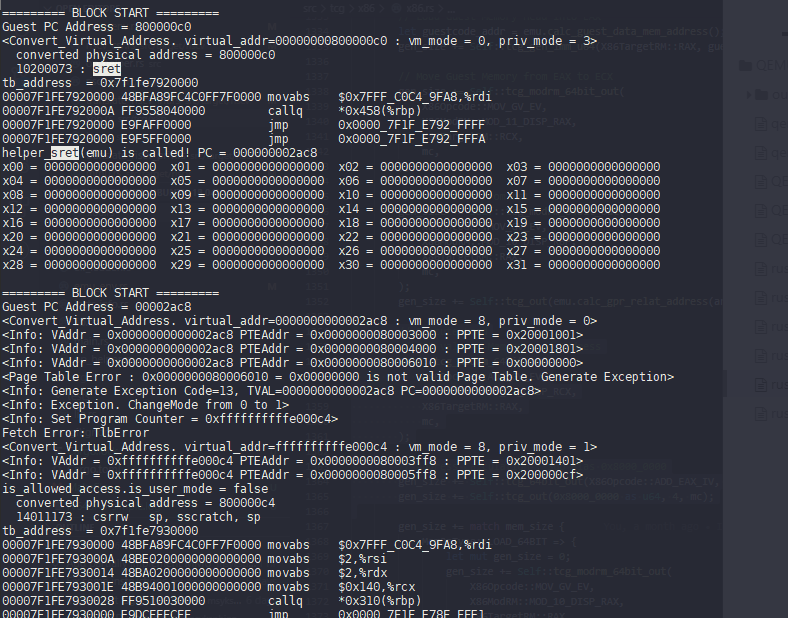
Task: Click Fetch Error: TlbError line
Action: click(75, 433)
